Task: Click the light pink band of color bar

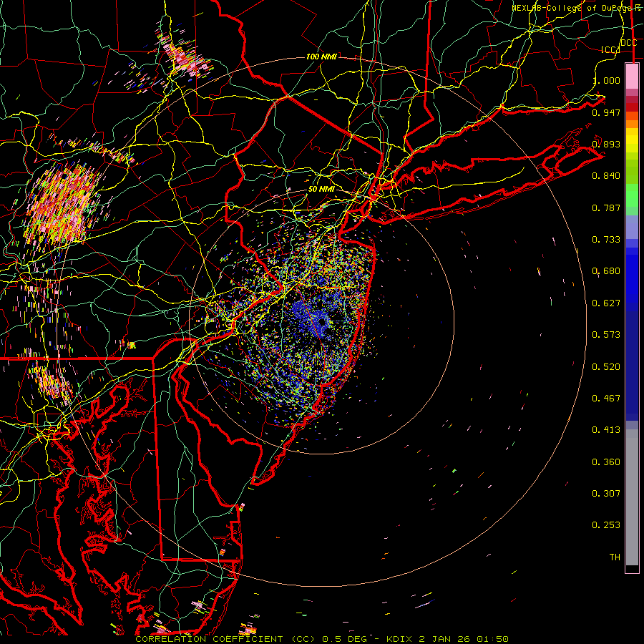Action: tap(632, 76)
